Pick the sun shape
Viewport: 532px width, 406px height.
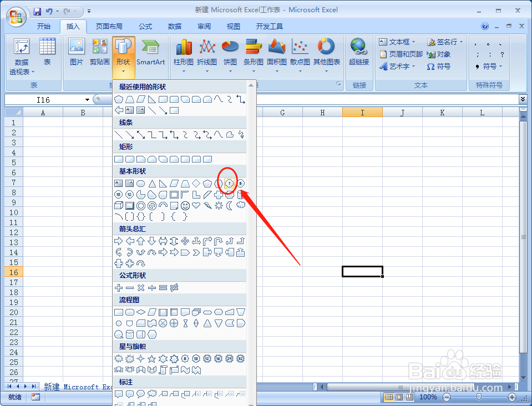click(x=219, y=206)
